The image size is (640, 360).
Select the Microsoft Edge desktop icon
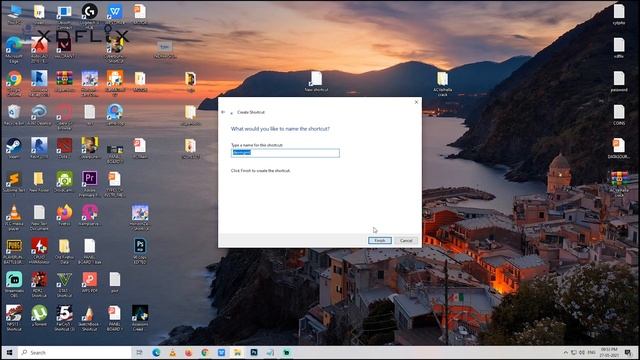click(14, 49)
